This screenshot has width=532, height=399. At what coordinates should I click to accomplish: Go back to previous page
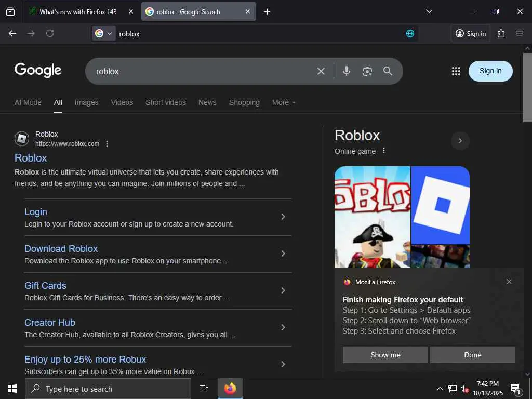12,33
